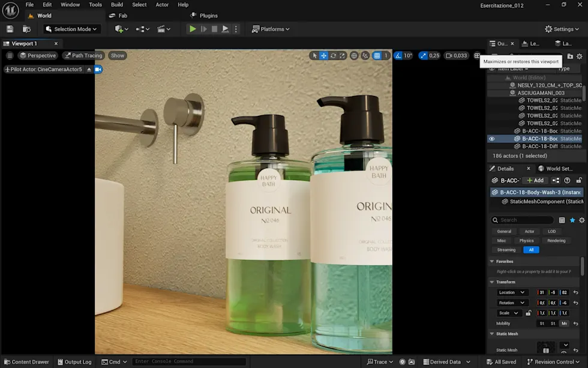The height and width of the screenshot is (368, 588).
Task: Toggle scale snapping
Action: 423,55
